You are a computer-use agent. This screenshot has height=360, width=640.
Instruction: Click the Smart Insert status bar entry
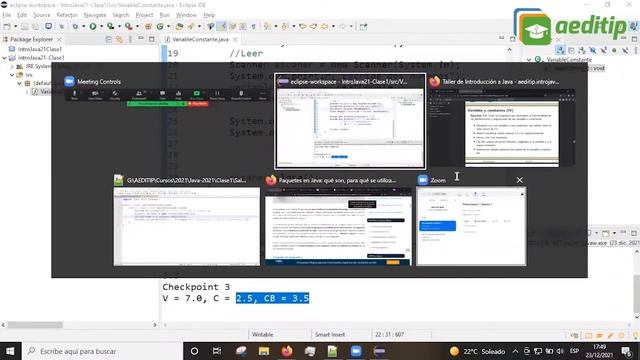tap(330, 335)
